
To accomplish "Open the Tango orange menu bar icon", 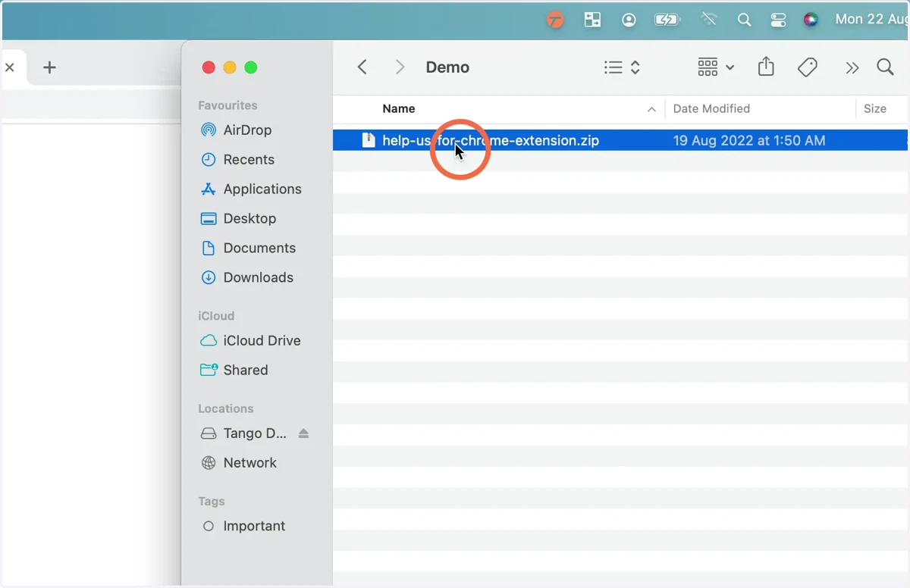I will click(556, 20).
